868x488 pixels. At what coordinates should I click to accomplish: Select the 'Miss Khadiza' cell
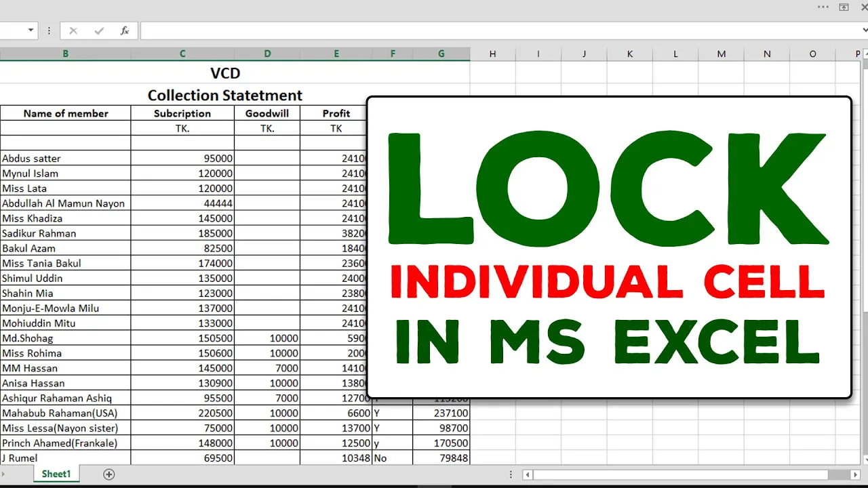[66, 218]
